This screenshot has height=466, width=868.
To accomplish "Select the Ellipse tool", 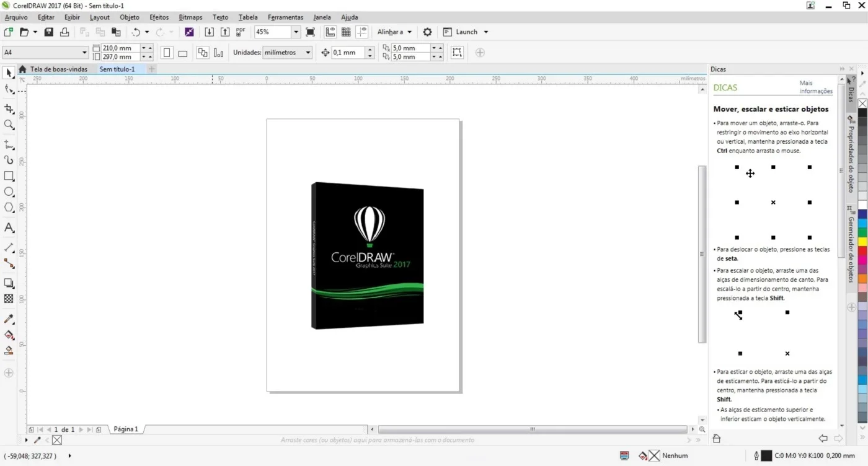I will click(x=9, y=192).
